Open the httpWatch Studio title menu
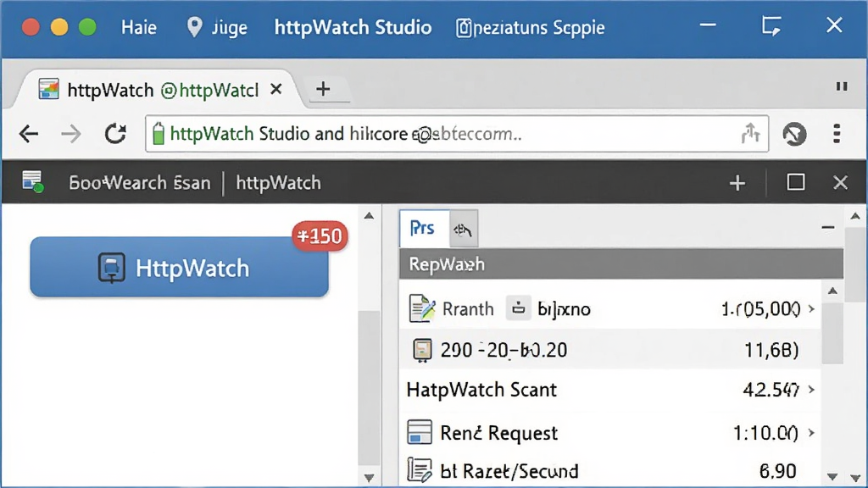Screen dimensions: 868x488 tap(353, 27)
